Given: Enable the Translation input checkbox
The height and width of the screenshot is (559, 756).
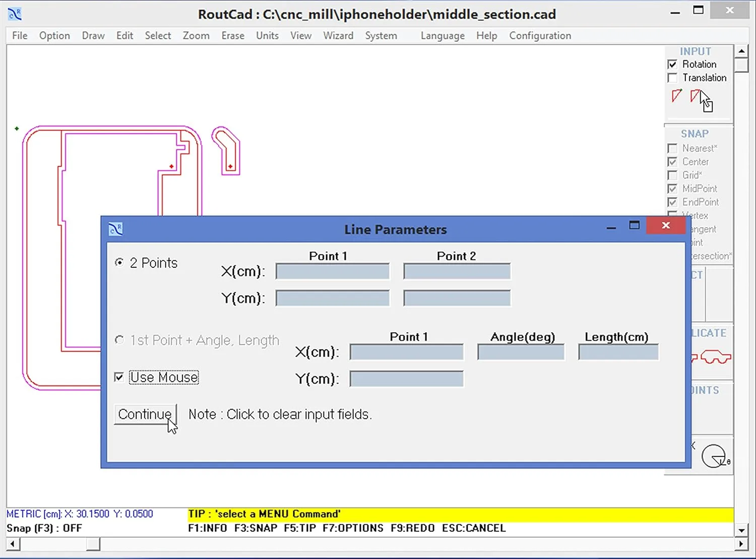Looking at the screenshot, I should pos(672,78).
